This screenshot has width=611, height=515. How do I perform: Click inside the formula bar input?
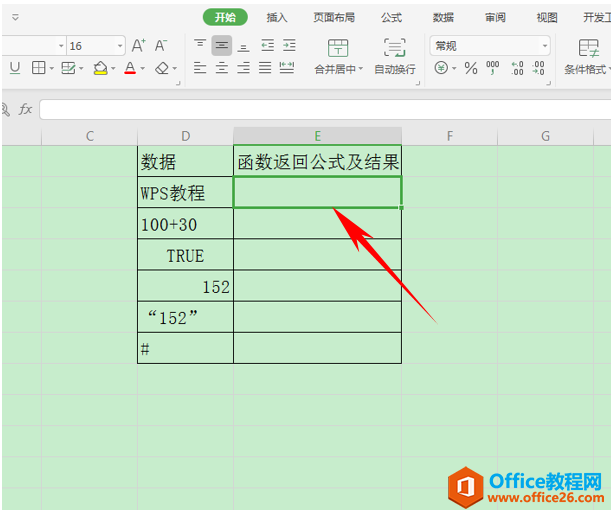325,109
